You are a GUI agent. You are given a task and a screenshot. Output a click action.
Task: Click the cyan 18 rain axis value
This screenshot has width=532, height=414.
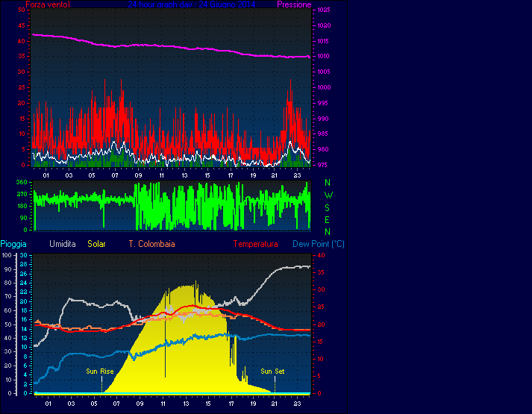(x=24, y=310)
